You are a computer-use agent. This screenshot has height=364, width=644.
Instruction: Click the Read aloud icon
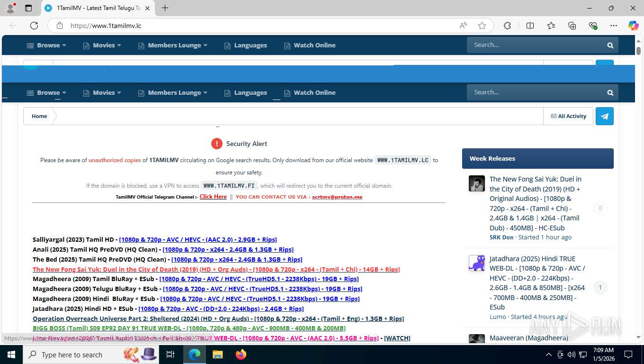463,26
